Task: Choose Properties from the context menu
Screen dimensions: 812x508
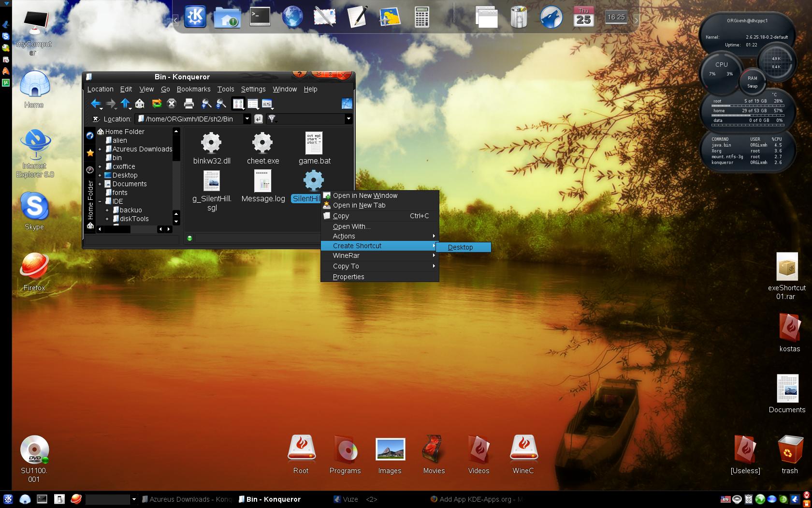Action: [380, 277]
